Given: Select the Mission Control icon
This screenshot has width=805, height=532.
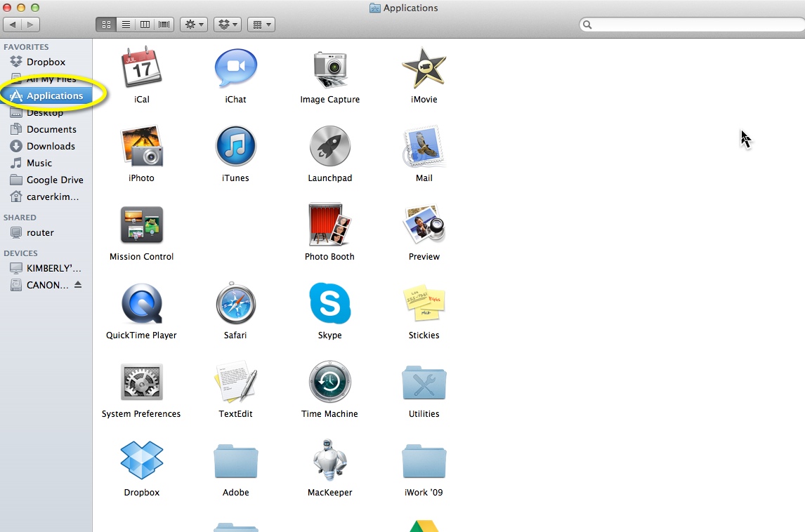Looking at the screenshot, I should click(142, 225).
